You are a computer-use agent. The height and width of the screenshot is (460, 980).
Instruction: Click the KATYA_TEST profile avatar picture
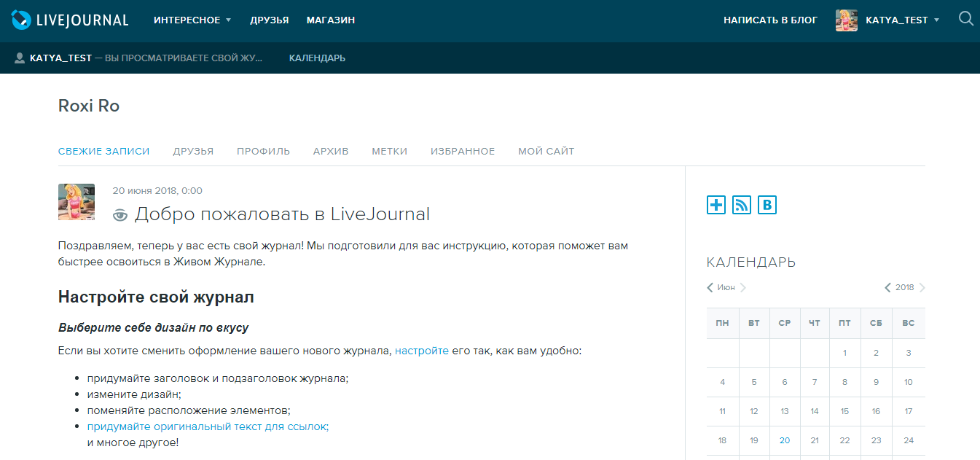pyautogui.click(x=846, y=20)
